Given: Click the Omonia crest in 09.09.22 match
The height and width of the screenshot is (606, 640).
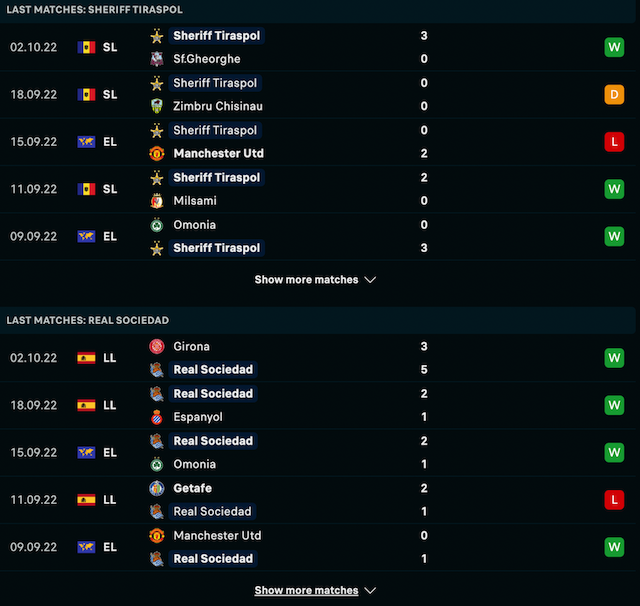Looking at the screenshot, I should [157, 225].
